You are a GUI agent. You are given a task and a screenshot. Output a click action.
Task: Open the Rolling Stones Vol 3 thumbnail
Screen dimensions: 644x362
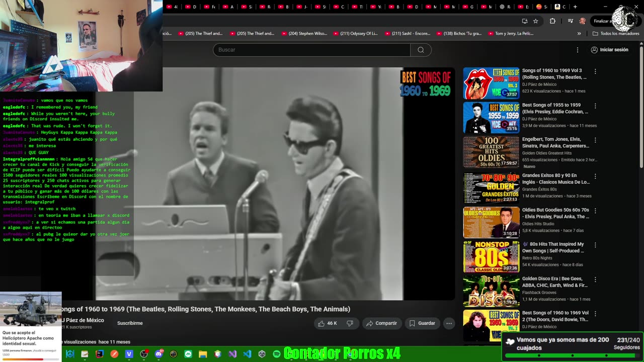(491, 83)
